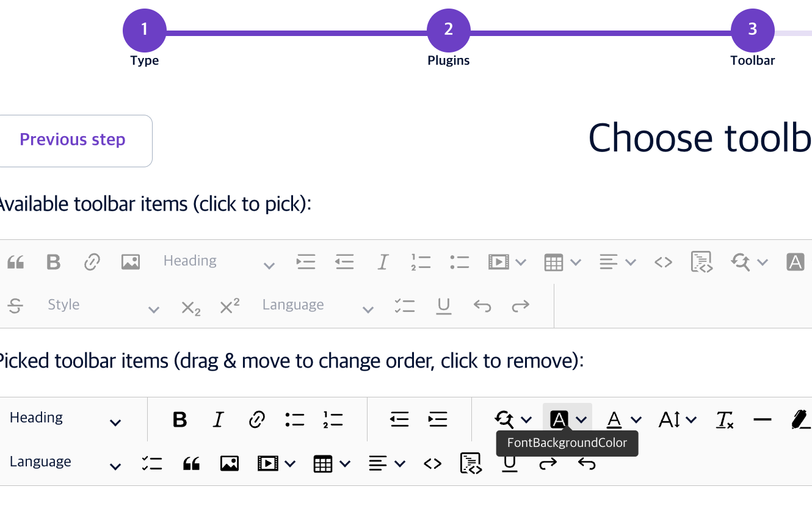Pick image icon from available items

pos(131,262)
